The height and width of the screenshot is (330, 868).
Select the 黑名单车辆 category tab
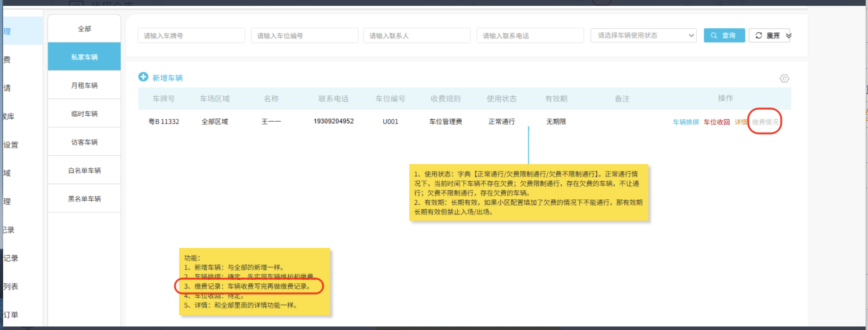click(84, 199)
